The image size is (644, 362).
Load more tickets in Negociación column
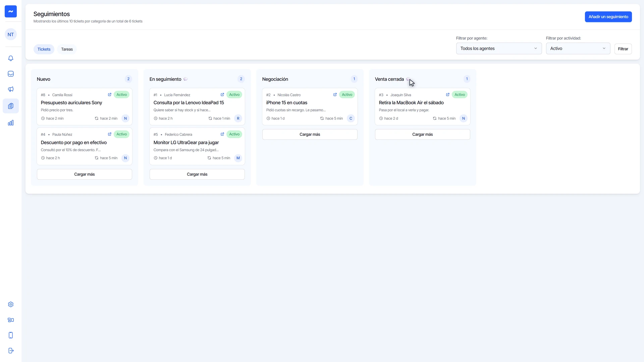click(x=310, y=134)
